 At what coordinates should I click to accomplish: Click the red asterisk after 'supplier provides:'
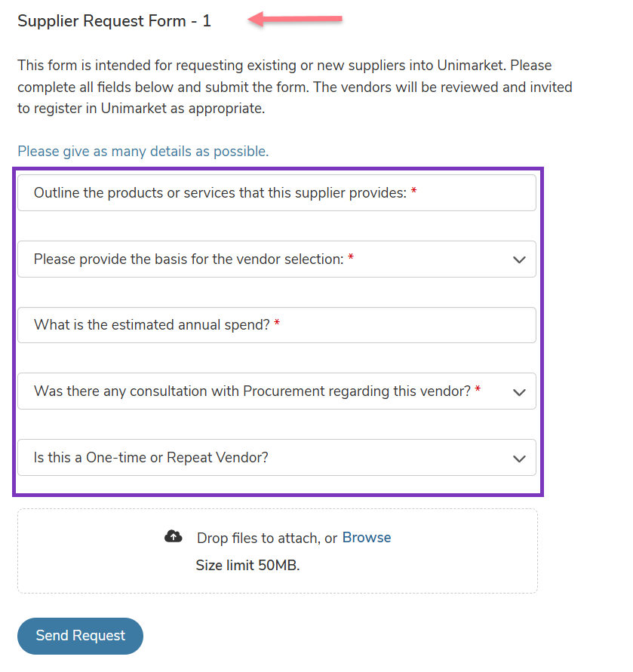[x=414, y=191]
